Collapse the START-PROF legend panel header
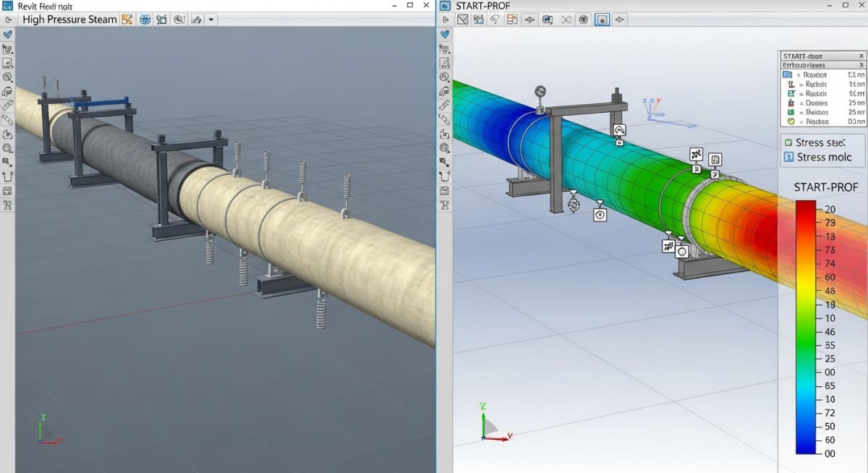 click(861, 56)
